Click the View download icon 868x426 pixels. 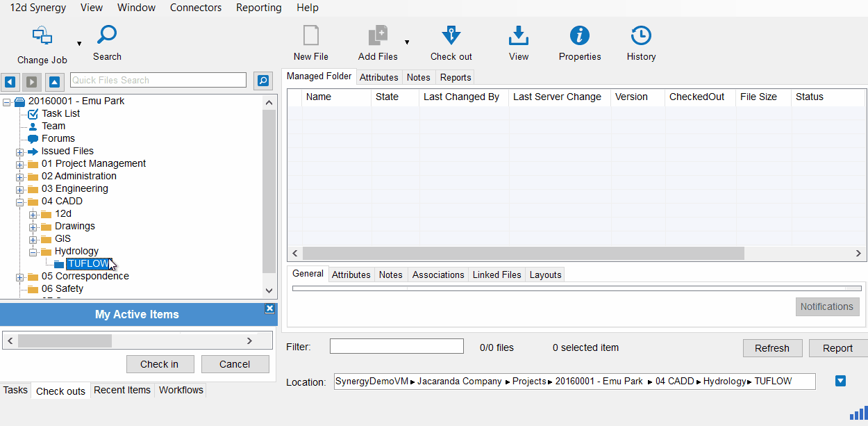click(519, 36)
